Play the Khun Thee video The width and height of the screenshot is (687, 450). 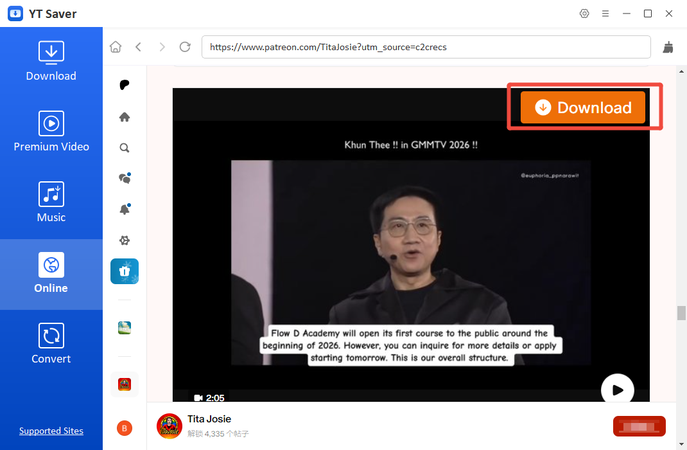(x=617, y=390)
